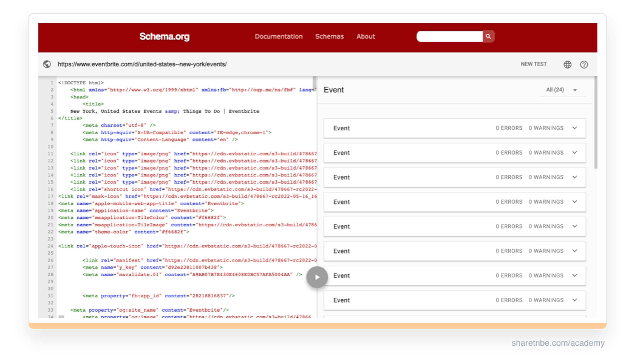The image size is (626, 364).
Task: Open the language globe icon near NEW TEST
Action: tap(568, 64)
